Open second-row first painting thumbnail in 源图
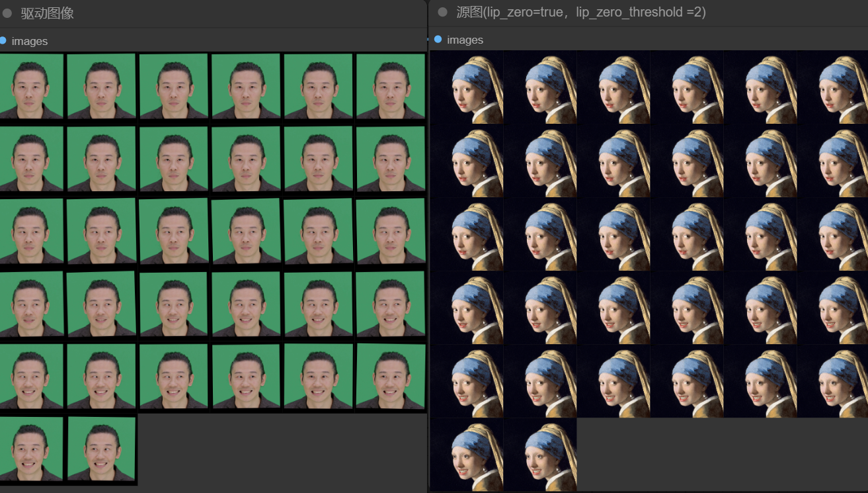 pos(467,161)
